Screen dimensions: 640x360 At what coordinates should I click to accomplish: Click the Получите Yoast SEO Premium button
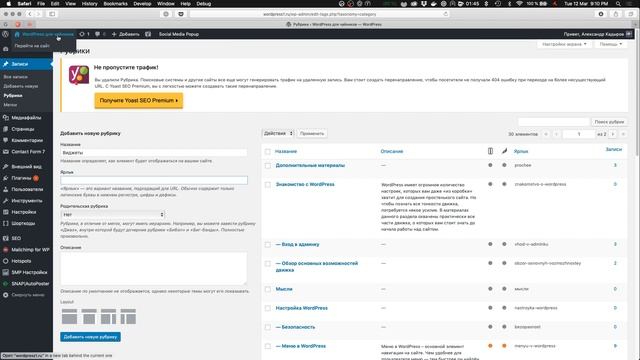pos(139,100)
